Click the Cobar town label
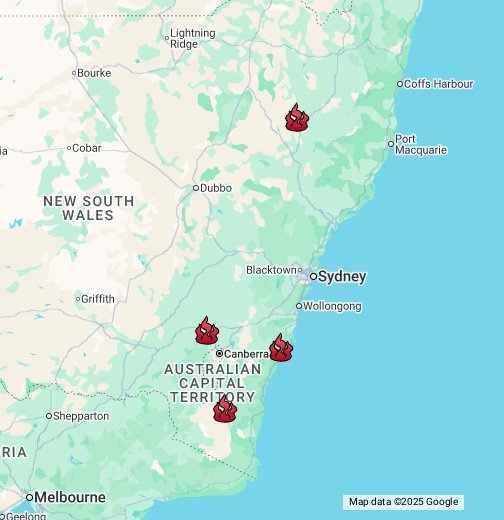The height and width of the screenshot is (520, 504). point(87,148)
